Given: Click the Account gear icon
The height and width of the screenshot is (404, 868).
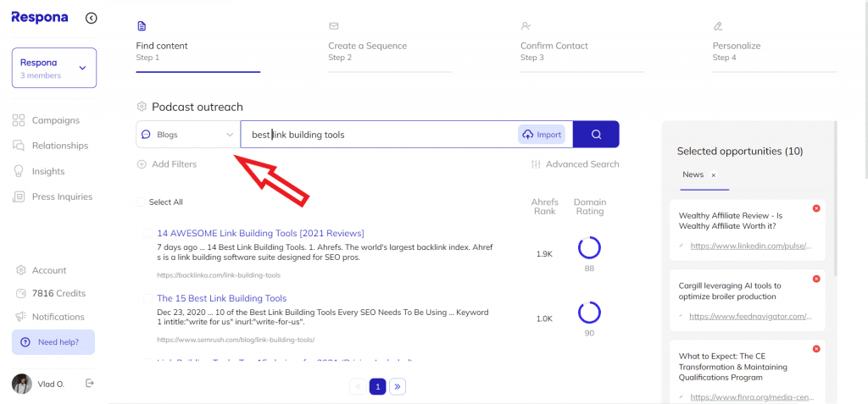Looking at the screenshot, I should (21, 270).
